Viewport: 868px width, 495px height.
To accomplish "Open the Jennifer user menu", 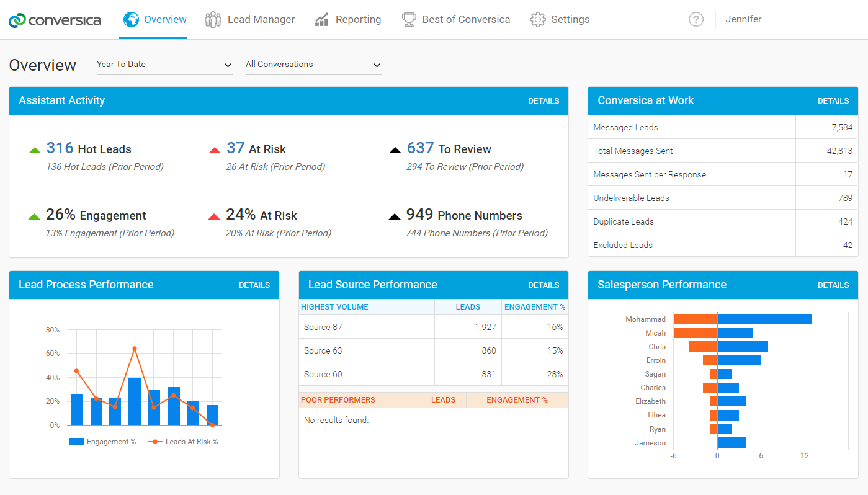I will pyautogui.click(x=743, y=19).
